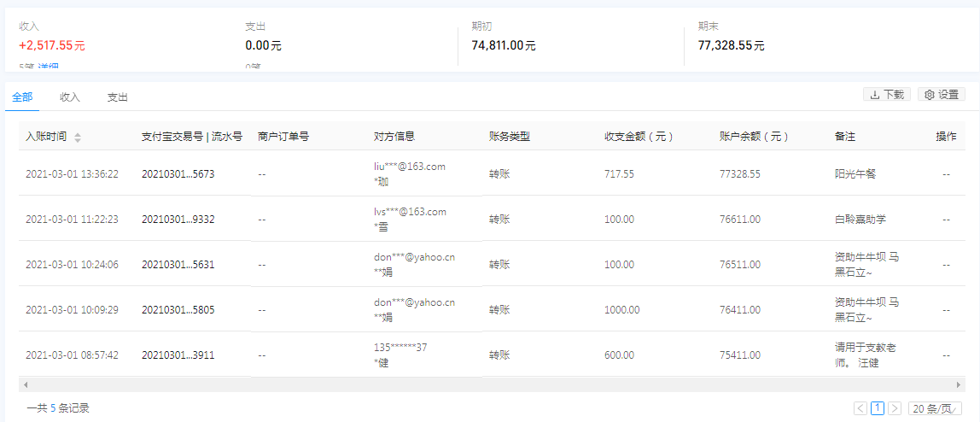Open 设置 settings with gear icon
The width and height of the screenshot is (980, 422).
tap(942, 95)
